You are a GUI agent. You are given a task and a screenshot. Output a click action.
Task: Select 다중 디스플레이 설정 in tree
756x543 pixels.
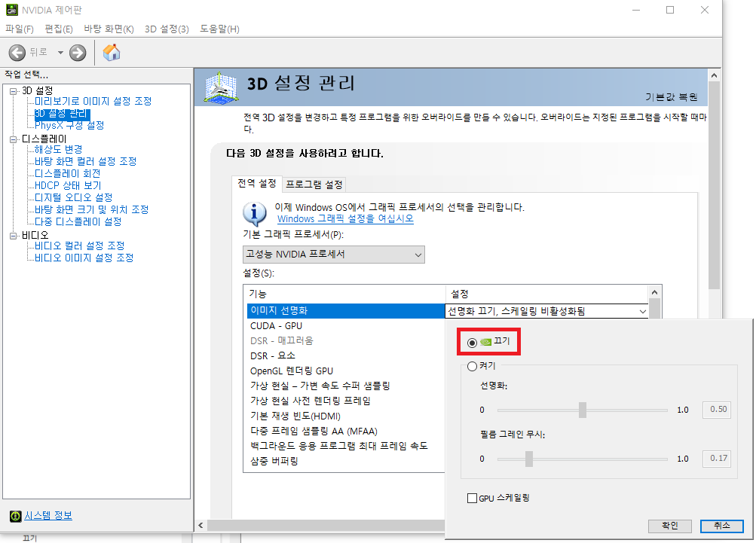(x=78, y=221)
